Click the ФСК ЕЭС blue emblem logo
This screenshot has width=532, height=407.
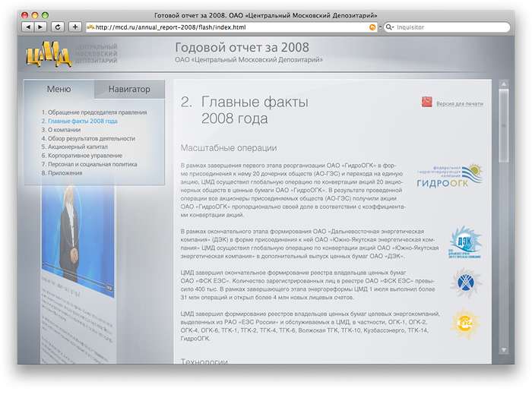pyautogui.click(x=465, y=282)
